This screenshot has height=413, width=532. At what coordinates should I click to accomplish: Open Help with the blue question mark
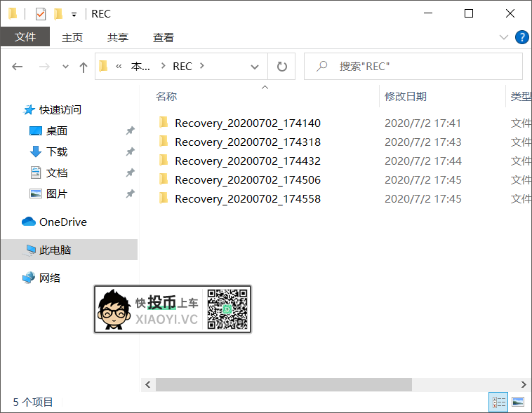[521, 37]
